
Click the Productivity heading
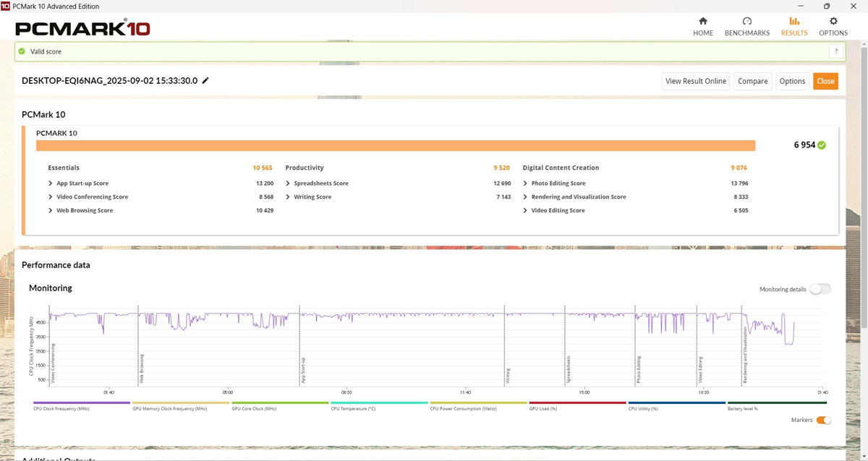(x=305, y=168)
